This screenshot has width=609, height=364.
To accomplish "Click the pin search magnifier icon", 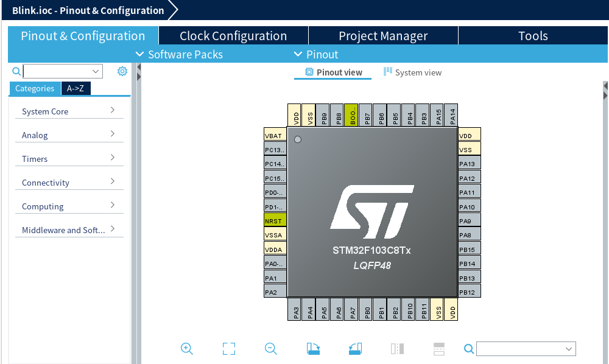I will [469, 349].
